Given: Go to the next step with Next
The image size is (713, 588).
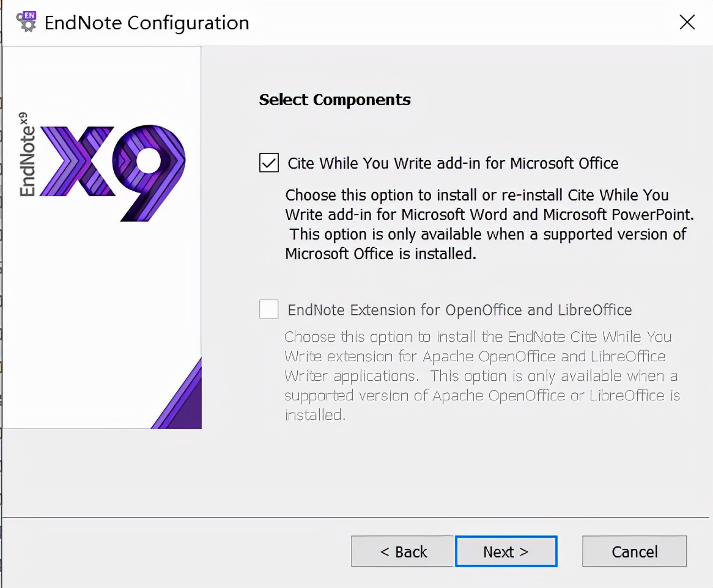Looking at the screenshot, I should (x=506, y=551).
